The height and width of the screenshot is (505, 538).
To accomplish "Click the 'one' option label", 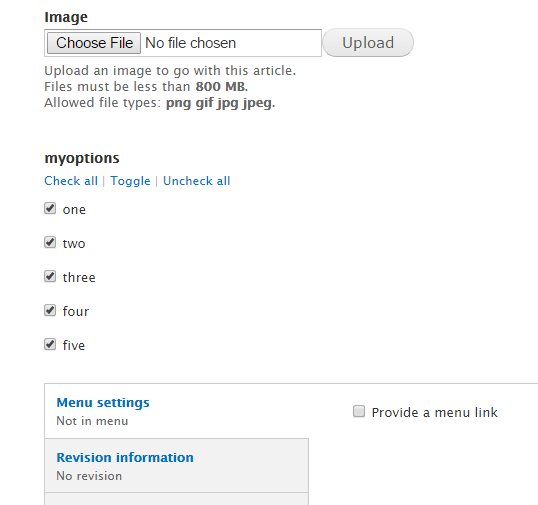I will [x=74, y=209].
